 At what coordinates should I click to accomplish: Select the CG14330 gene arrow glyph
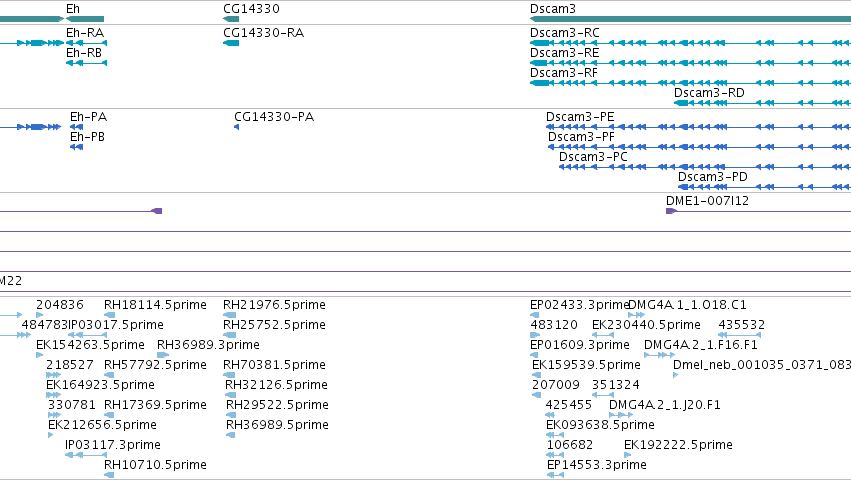click(x=231, y=19)
